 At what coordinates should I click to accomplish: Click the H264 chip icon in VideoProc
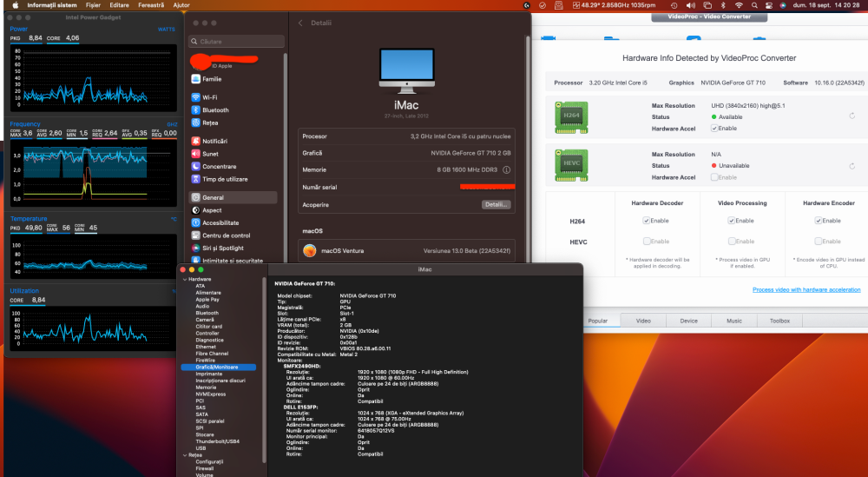pyautogui.click(x=571, y=117)
